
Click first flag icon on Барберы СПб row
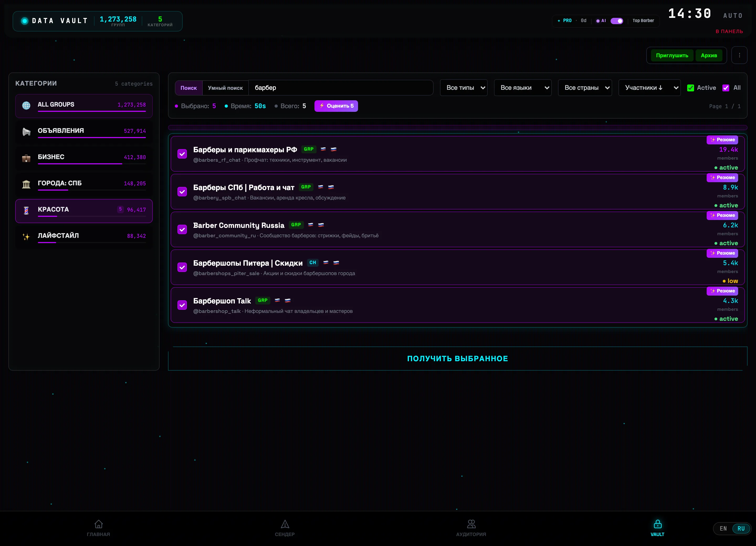tap(321, 187)
